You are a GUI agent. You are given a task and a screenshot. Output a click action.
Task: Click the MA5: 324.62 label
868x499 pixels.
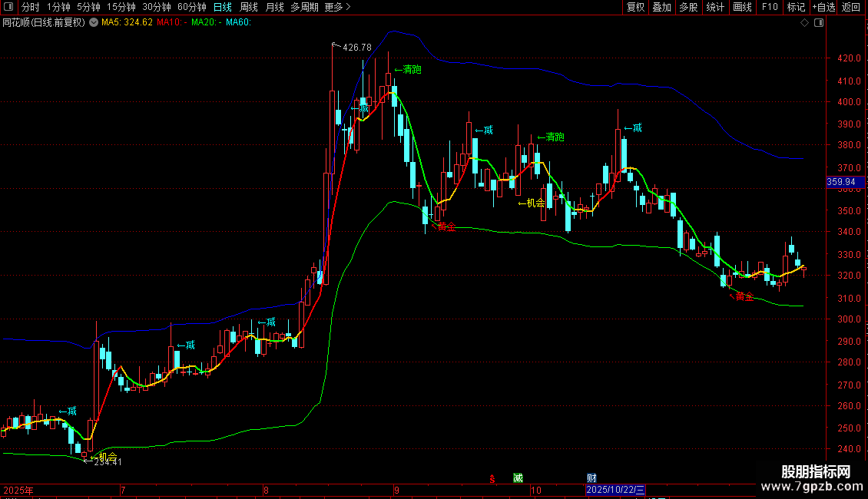pyautogui.click(x=127, y=23)
